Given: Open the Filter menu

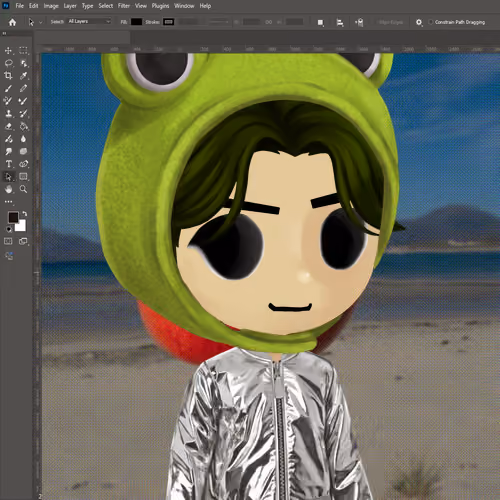Looking at the screenshot, I should click(x=124, y=6).
